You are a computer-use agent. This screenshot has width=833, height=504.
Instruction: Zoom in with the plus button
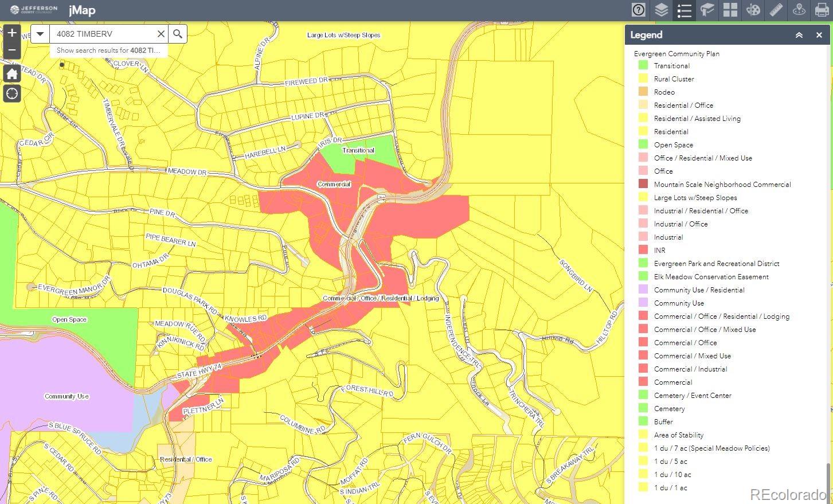pyautogui.click(x=12, y=33)
